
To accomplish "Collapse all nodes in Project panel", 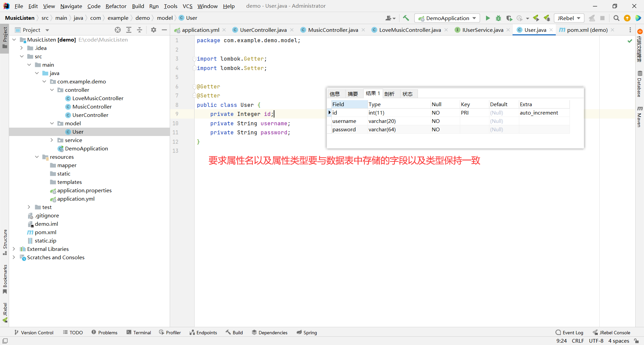I will point(140,30).
